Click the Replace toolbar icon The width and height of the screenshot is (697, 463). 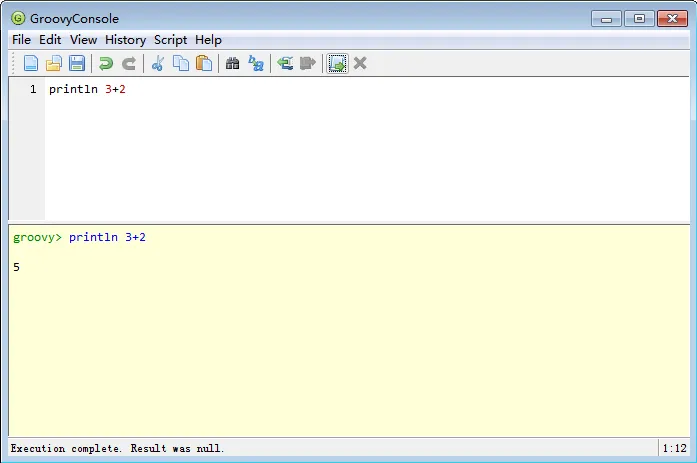tap(256, 64)
